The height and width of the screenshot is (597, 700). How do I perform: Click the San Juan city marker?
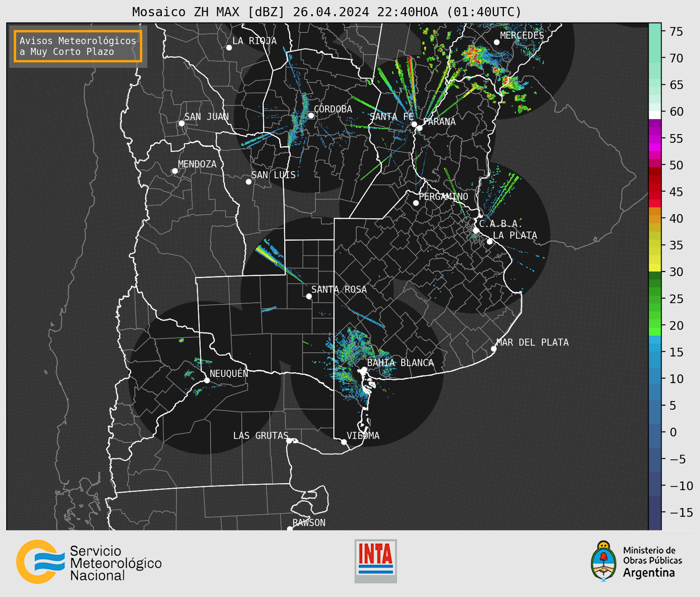[181, 123]
